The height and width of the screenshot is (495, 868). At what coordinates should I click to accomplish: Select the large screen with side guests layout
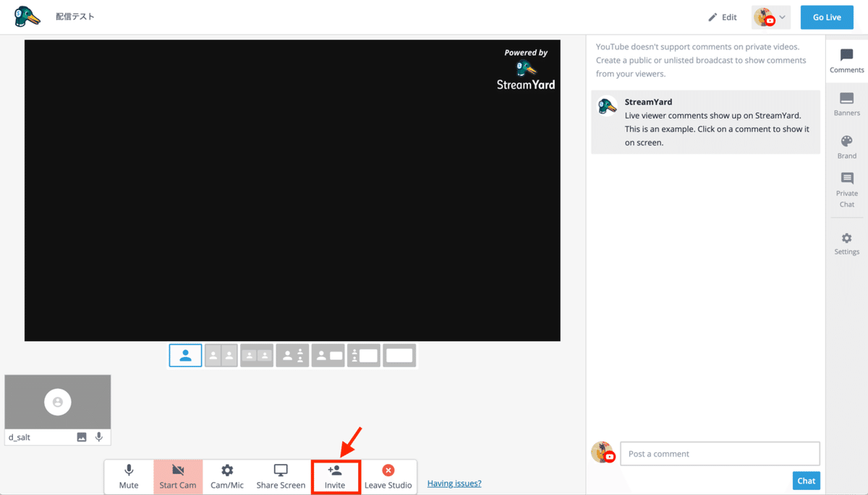tap(364, 356)
